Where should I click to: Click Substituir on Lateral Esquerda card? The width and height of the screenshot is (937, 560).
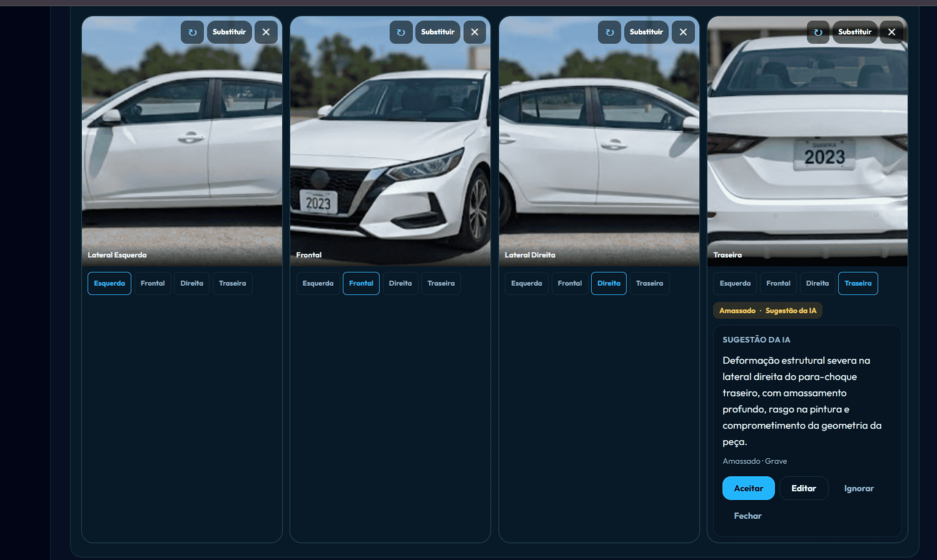tap(229, 32)
